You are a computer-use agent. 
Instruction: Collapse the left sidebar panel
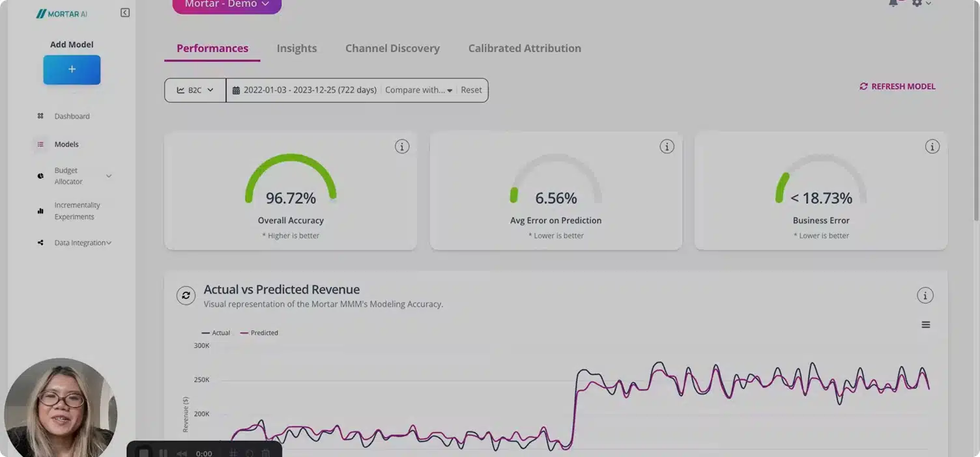(125, 13)
